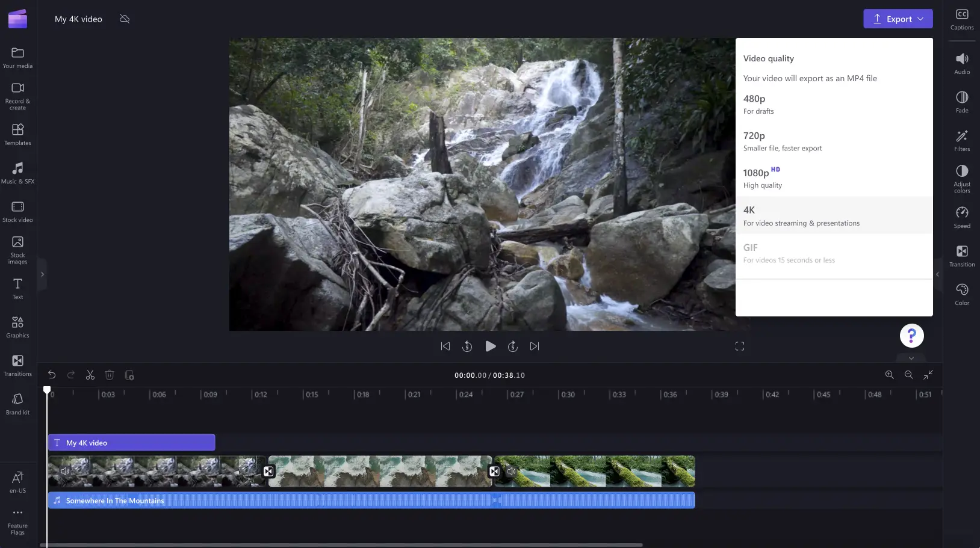Image resolution: width=980 pixels, height=548 pixels.
Task: Expand the left sidebar panel
Action: tap(42, 274)
